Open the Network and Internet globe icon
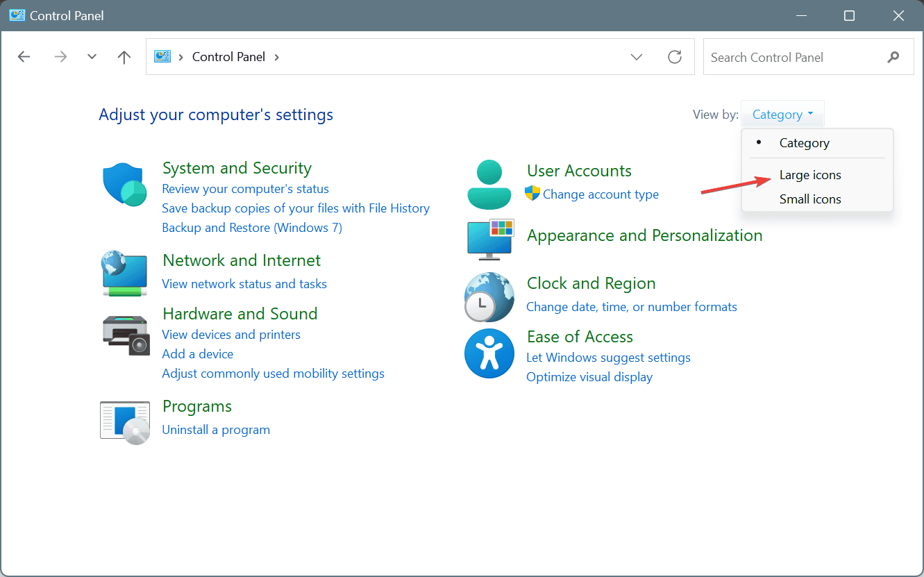The width and height of the screenshot is (924, 577). (124, 273)
